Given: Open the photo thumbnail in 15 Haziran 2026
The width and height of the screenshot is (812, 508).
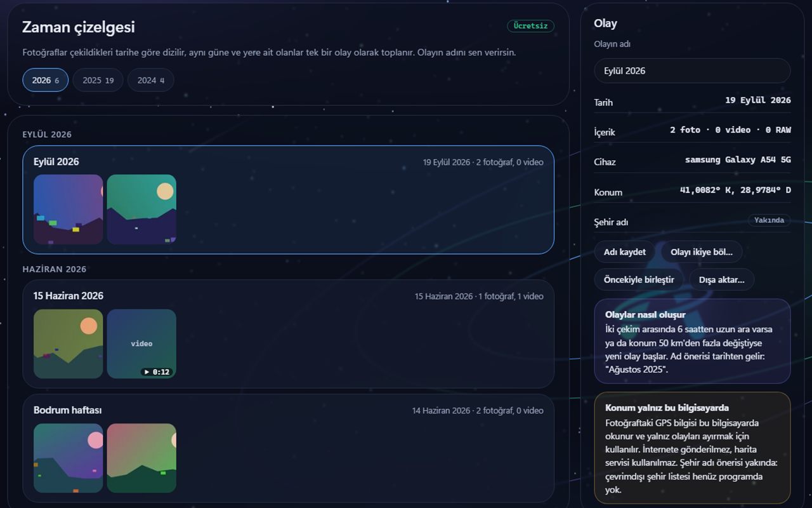Looking at the screenshot, I should (x=68, y=344).
